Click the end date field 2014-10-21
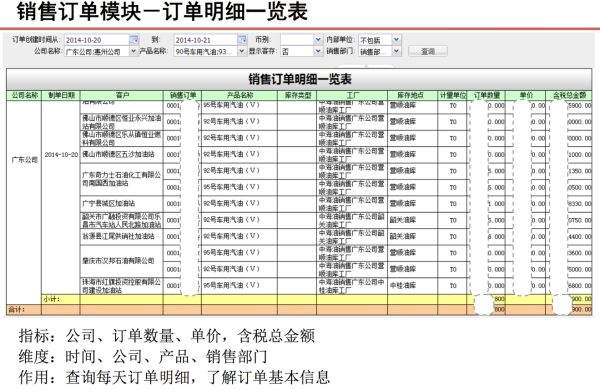This screenshot has width=600, height=390. click(x=205, y=40)
